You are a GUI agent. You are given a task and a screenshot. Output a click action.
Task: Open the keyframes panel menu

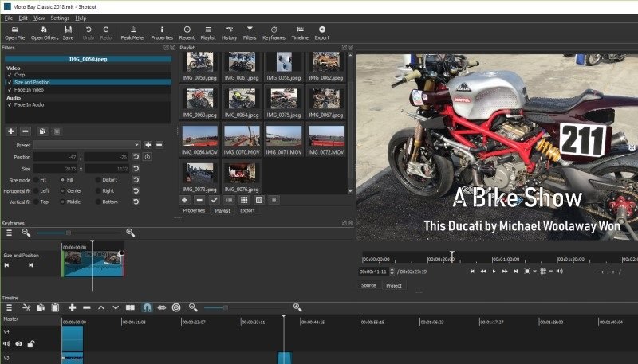(9, 233)
